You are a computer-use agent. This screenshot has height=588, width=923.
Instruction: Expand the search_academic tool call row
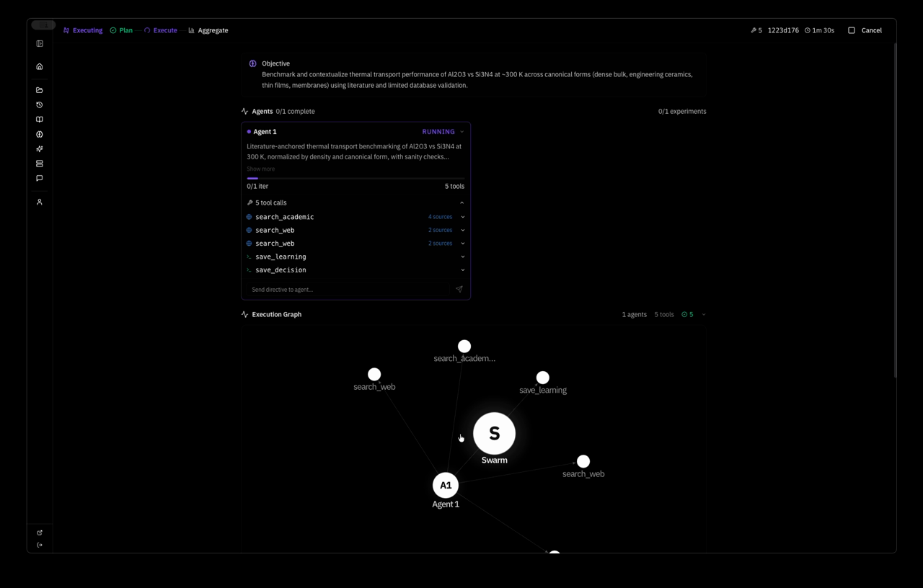462,217
